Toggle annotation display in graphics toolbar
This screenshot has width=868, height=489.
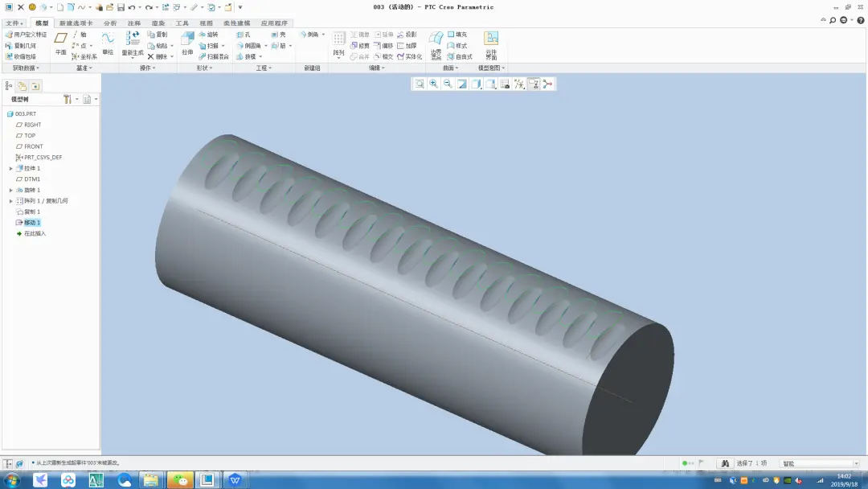tap(534, 84)
